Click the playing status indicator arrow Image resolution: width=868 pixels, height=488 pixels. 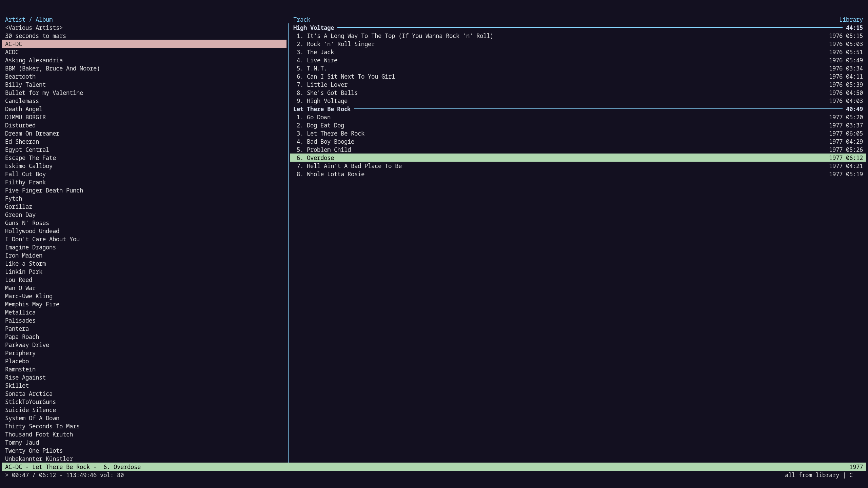click(7, 475)
